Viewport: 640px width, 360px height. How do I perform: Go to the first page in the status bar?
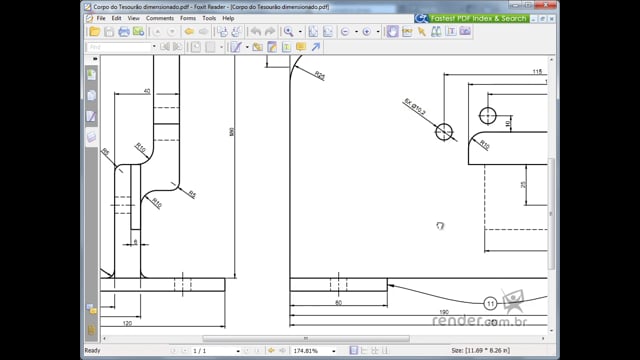click(x=173, y=351)
